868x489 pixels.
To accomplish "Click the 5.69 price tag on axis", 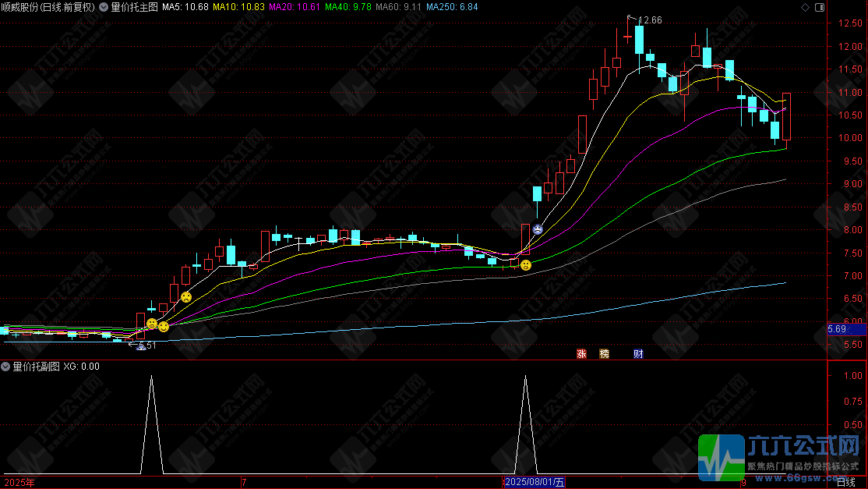I will (837, 329).
